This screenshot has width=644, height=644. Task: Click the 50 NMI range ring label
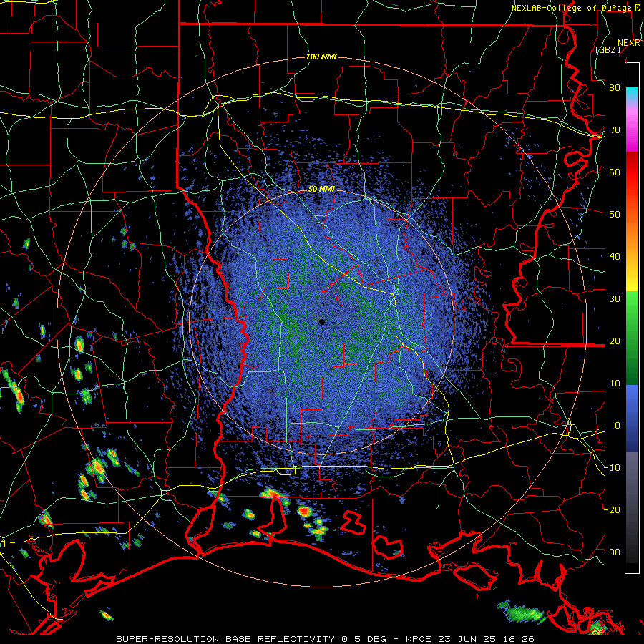pyautogui.click(x=321, y=189)
